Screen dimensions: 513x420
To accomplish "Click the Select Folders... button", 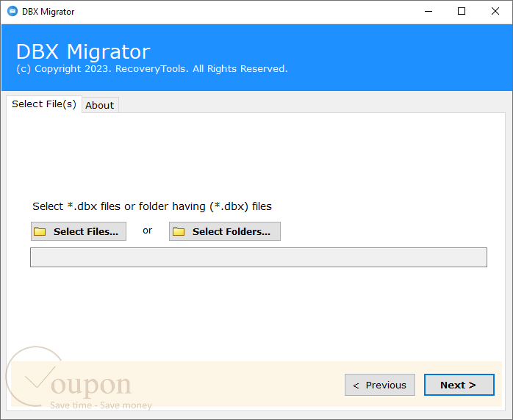I will pos(225,231).
